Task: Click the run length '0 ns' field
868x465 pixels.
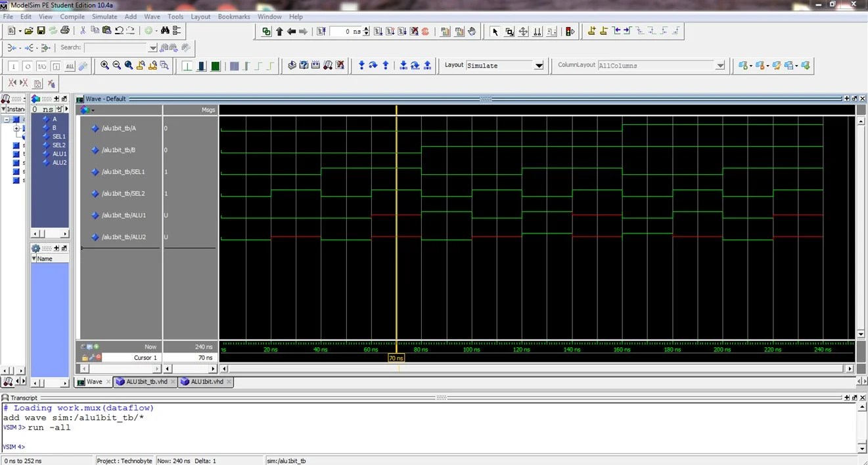Action: coord(346,32)
